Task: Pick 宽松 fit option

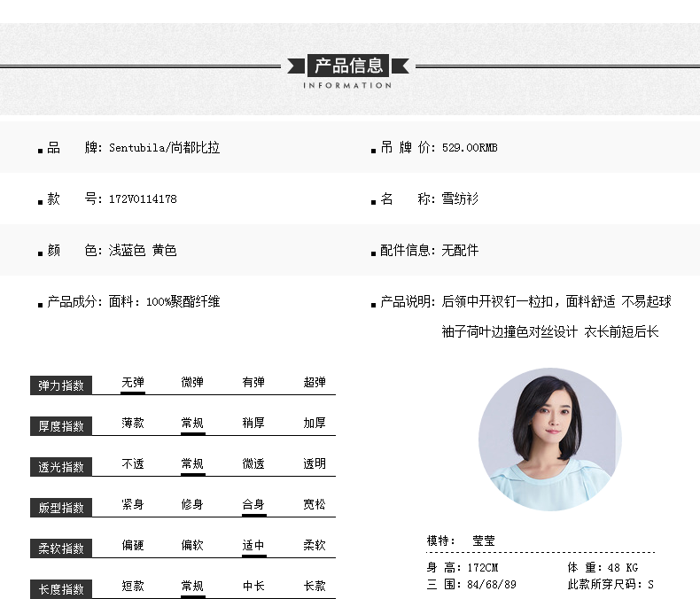Action: tap(315, 505)
